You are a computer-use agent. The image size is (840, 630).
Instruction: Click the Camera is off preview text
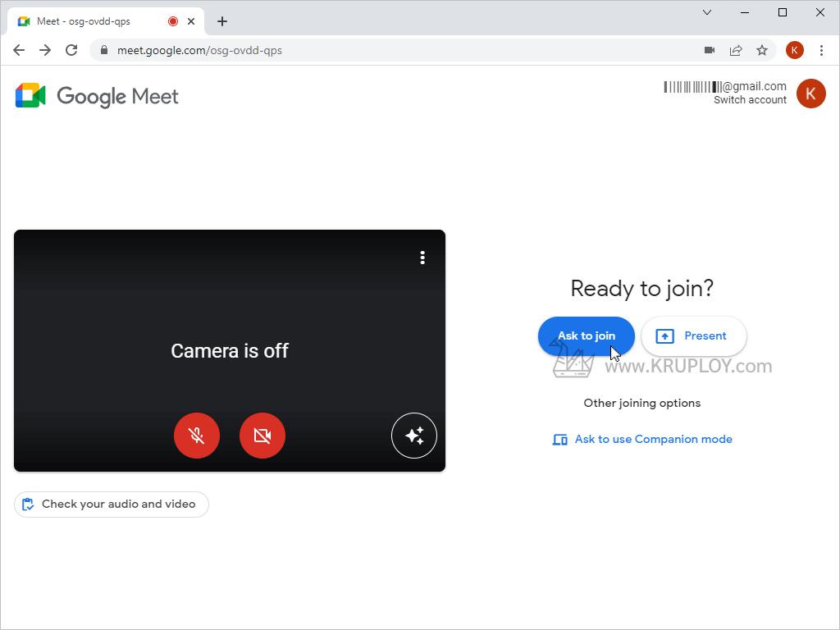pyautogui.click(x=230, y=351)
